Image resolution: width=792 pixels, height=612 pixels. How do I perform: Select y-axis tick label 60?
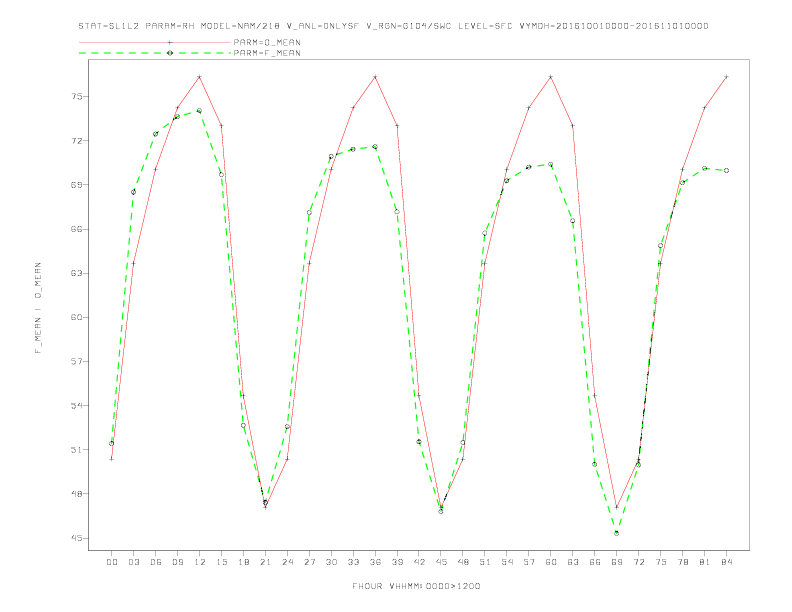point(77,317)
